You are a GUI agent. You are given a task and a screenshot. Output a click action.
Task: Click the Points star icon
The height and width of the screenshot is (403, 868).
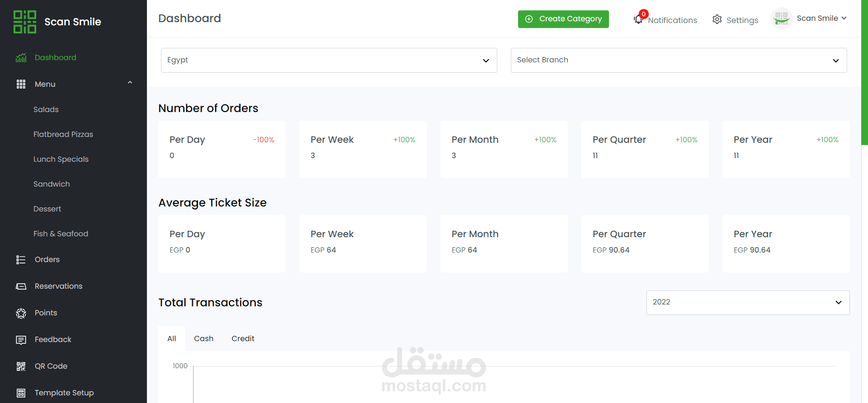click(21, 313)
